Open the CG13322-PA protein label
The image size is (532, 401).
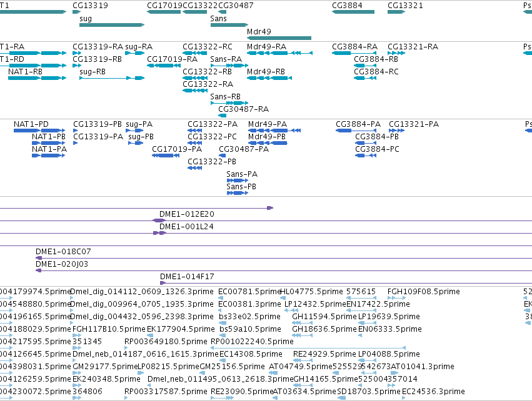(x=213, y=124)
